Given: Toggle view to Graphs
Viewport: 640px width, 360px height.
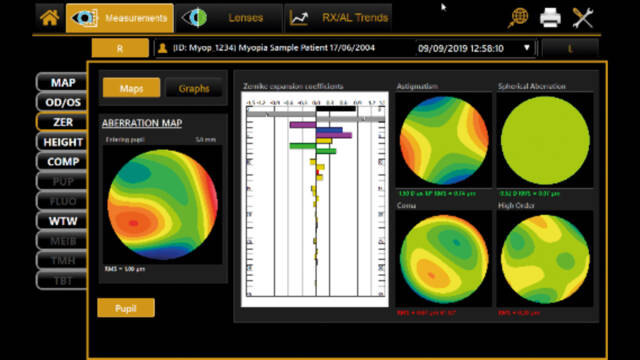Looking at the screenshot, I should coord(194,88).
